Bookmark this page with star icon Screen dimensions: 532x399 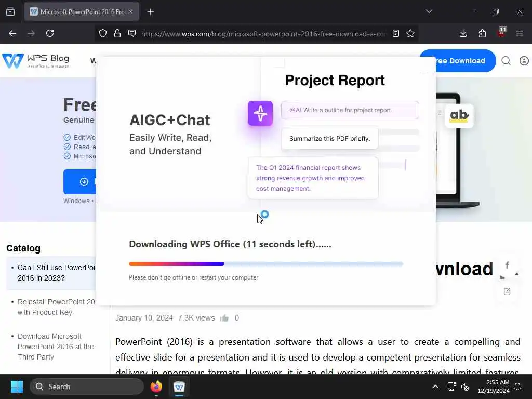[410, 33]
